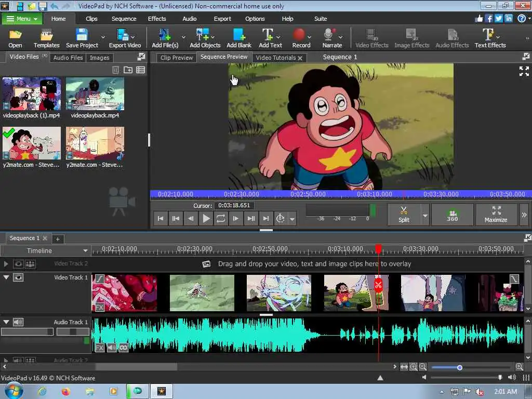Open FX on Video Track 1 clip
The width and height of the screenshot is (532, 399).
click(x=99, y=308)
